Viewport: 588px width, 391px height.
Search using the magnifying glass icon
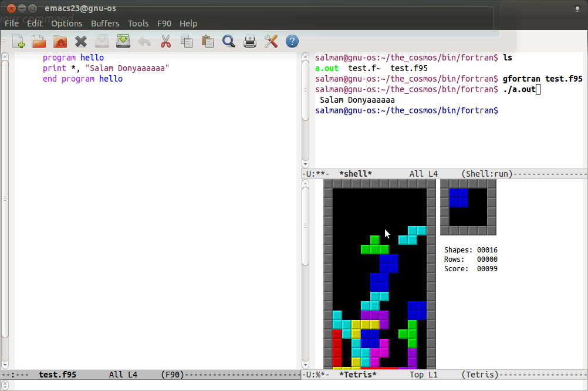tap(228, 41)
